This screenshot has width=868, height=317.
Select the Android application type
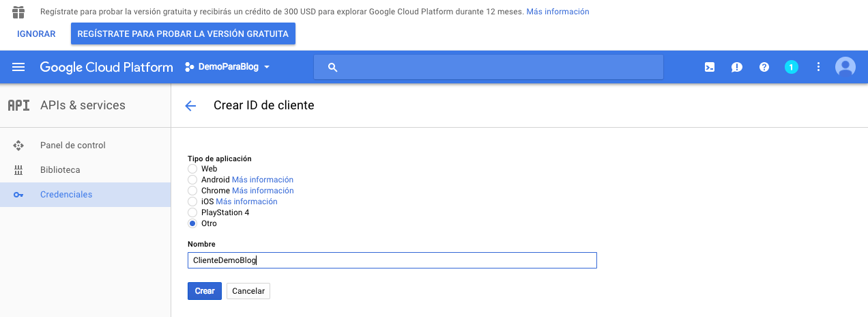tap(192, 180)
